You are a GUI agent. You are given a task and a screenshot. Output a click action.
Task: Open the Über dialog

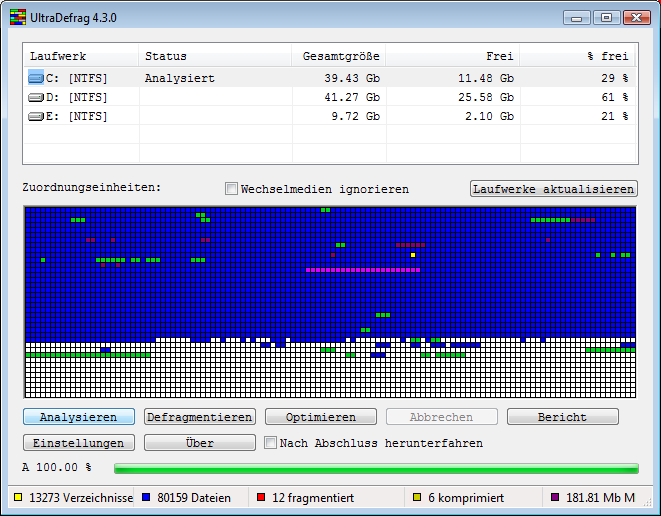pos(200,443)
